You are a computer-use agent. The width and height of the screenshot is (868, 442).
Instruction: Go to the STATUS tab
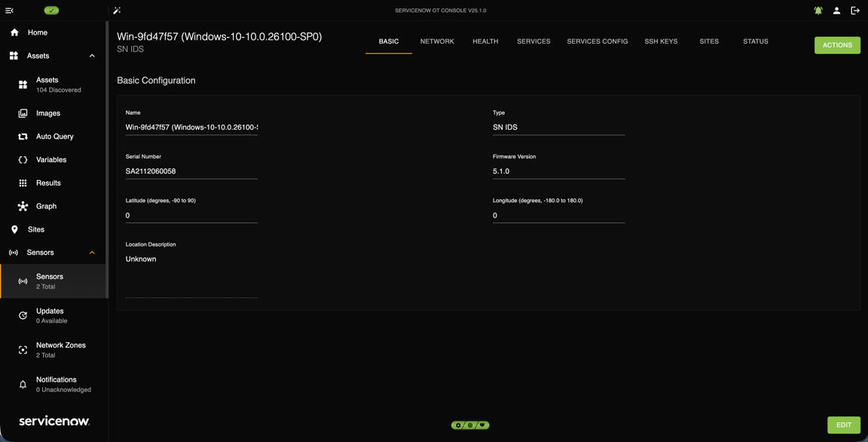point(756,41)
